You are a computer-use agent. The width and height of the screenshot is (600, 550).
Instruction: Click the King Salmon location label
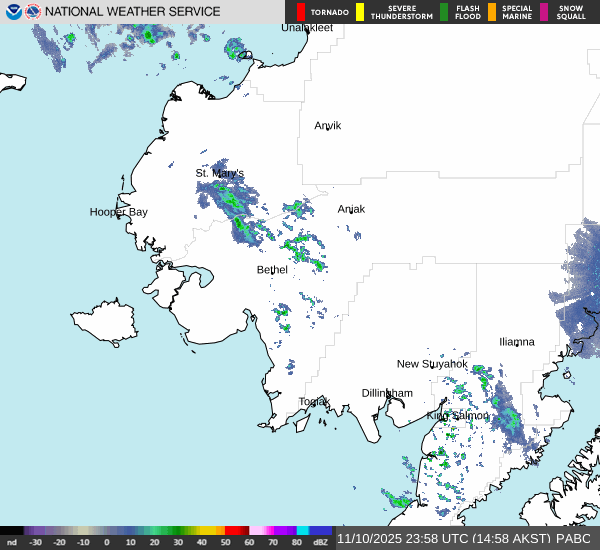(458, 415)
